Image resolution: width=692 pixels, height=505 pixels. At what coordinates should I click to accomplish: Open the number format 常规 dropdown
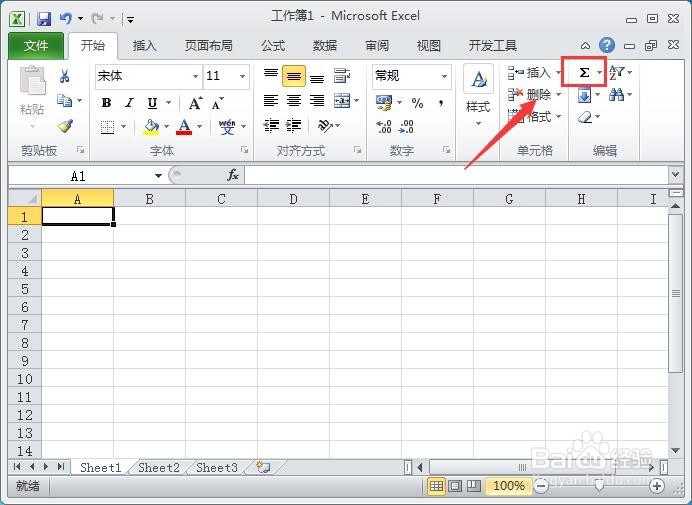point(444,76)
